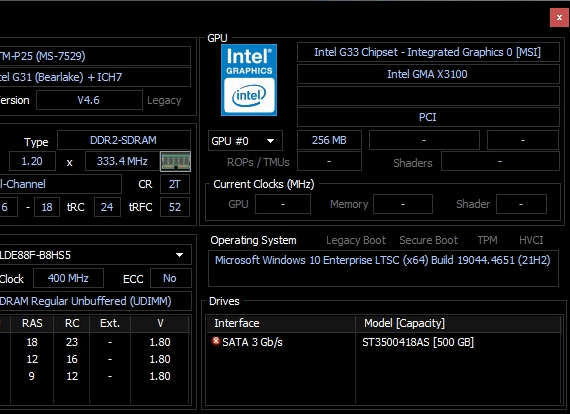Click the Intel G33 Chipset GPU name field

pyautogui.click(x=428, y=52)
